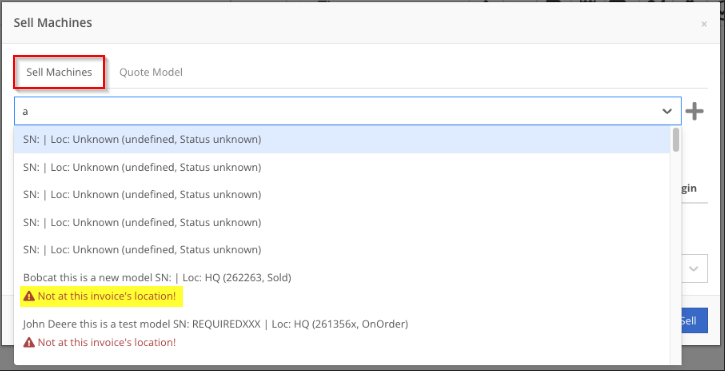The image size is (725, 371).
Task: Click the warning icon under John Deere entry
Action: point(29,343)
